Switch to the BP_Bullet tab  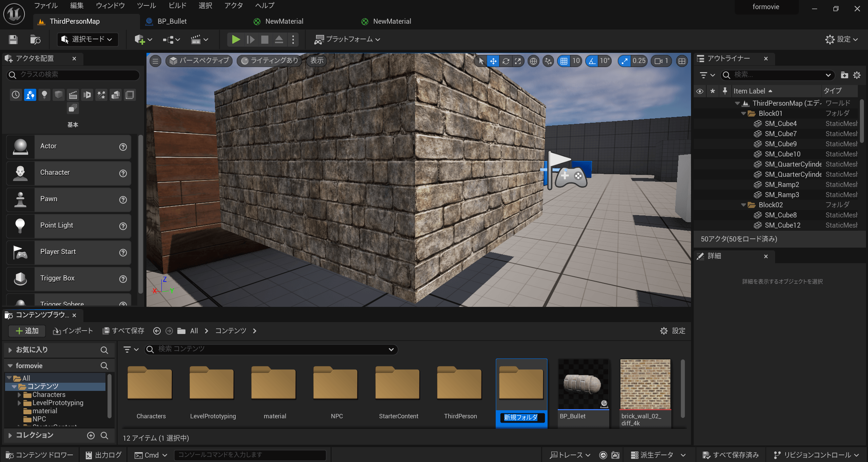172,21
